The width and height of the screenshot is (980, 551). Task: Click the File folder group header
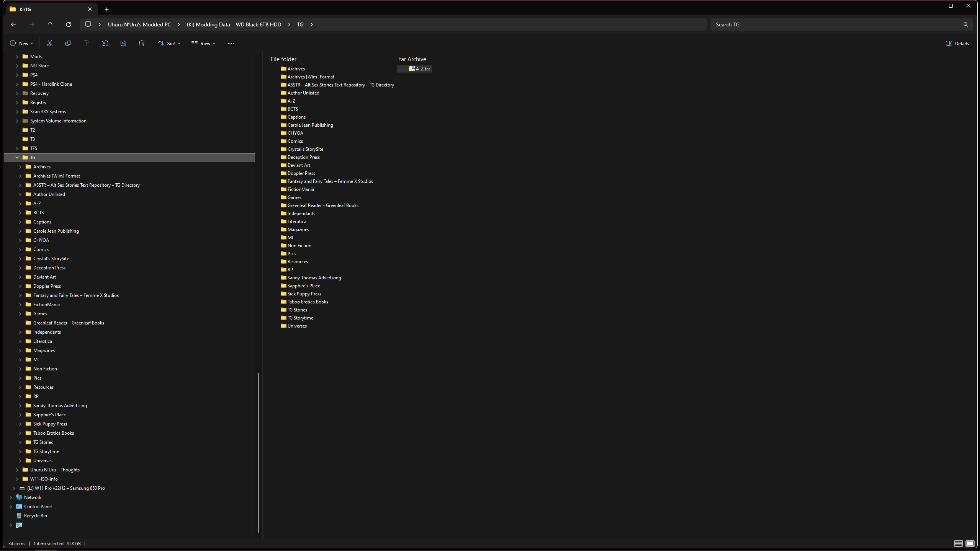283,59
